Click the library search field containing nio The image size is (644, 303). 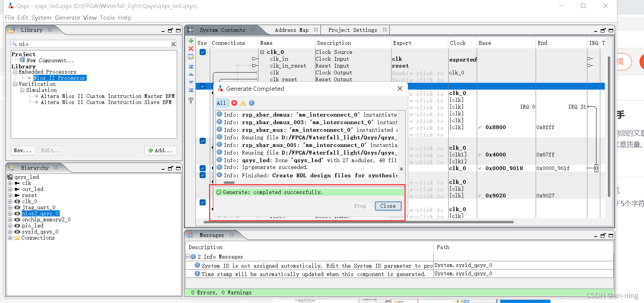tap(94, 44)
